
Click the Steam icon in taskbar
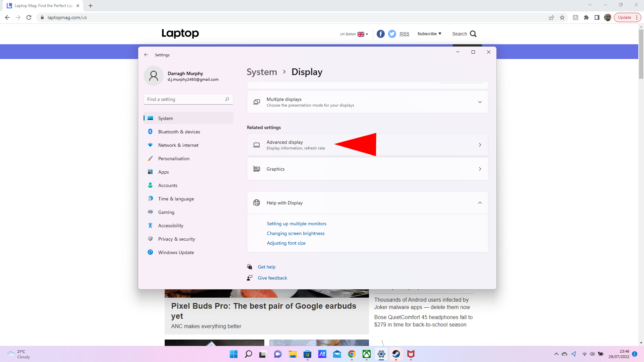395,354
